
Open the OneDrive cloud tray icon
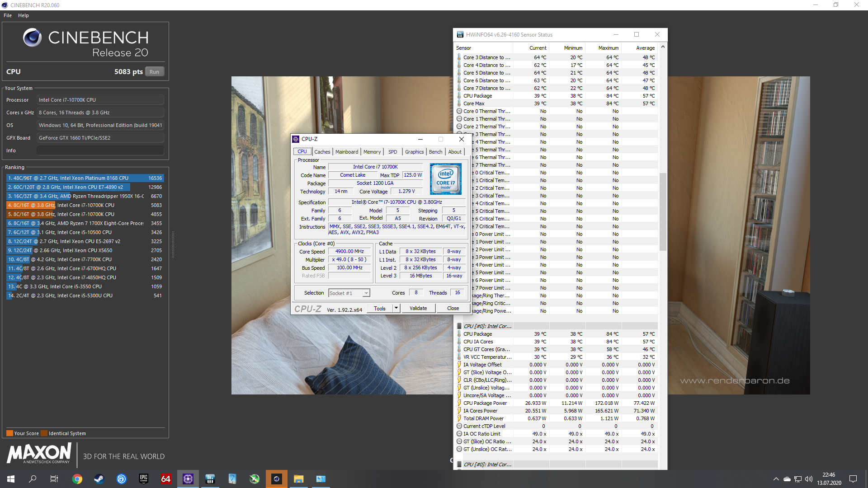click(787, 479)
